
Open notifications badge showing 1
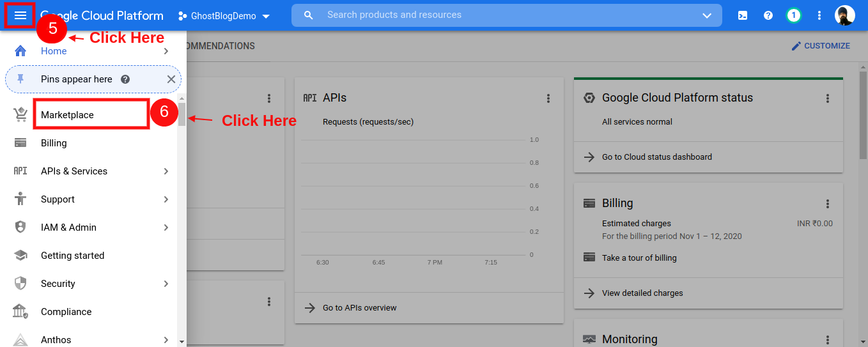point(794,15)
